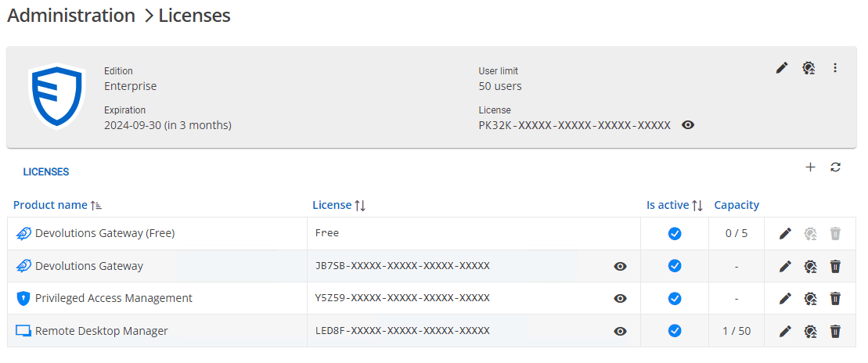868x363 pixels.
Task: Click Y5Z59-XXXXX license key text
Action: coord(402,298)
